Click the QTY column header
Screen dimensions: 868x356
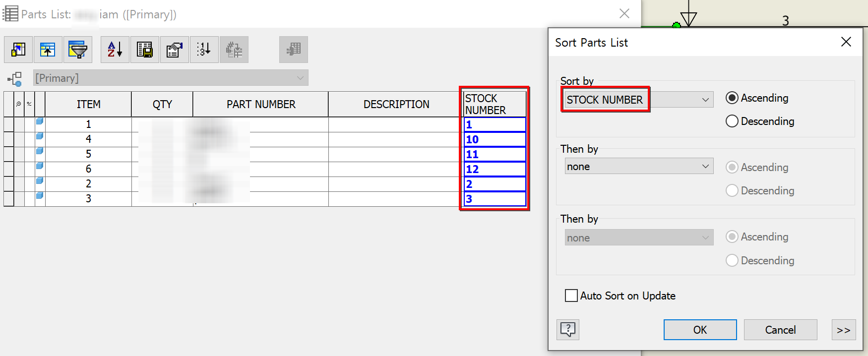coord(162,105)
